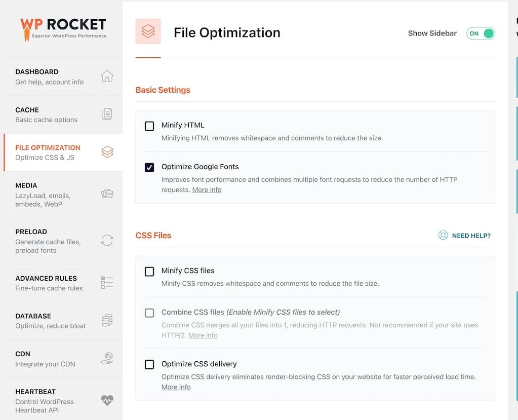Tick the Minify CSS files checkbox
Screen dimensions: 518x420
tap(149, 272)
